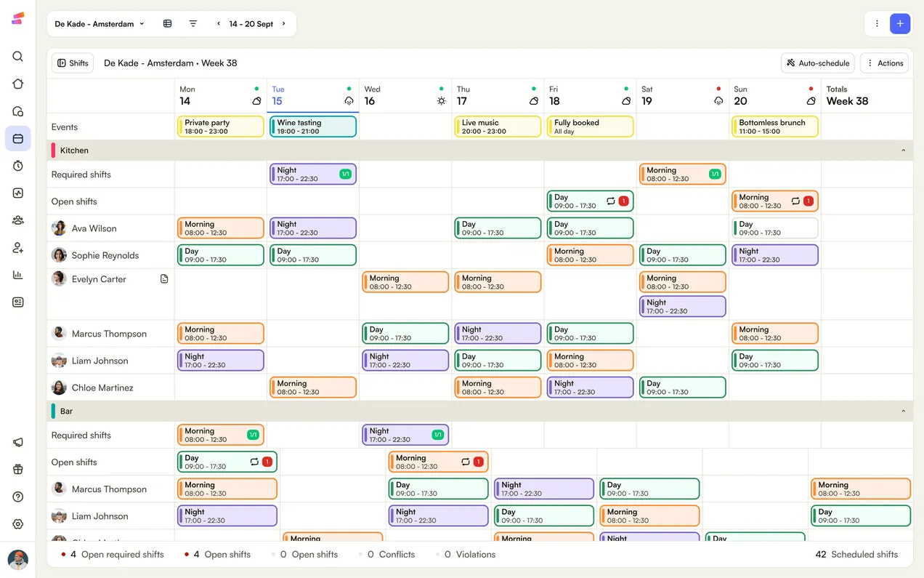Go to next week arrow
The height and width of the screenshot is (578, 924).
(284, 24)
